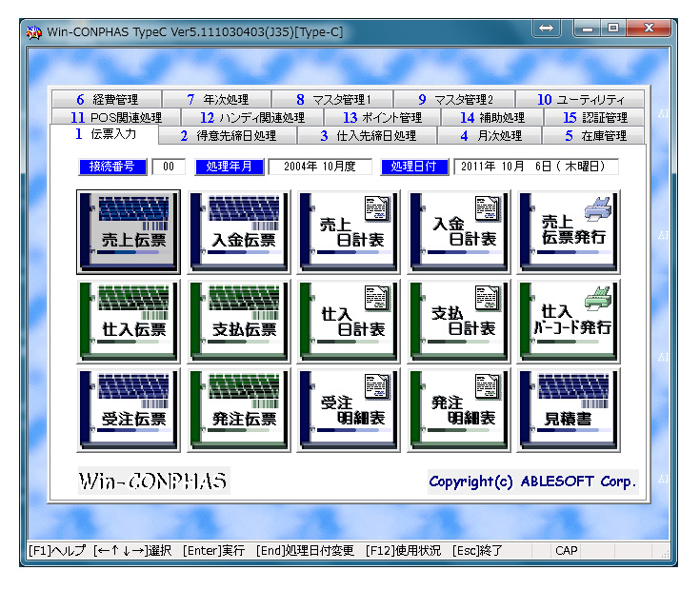Open the ユーティリティ tab
The image size is (700, 590).
pos(581,100)
